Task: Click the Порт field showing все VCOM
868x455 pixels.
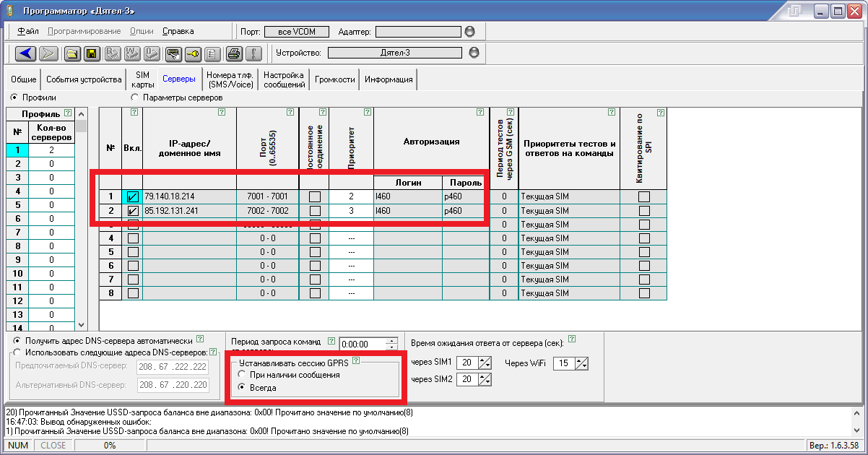Action: pos(295,32)
